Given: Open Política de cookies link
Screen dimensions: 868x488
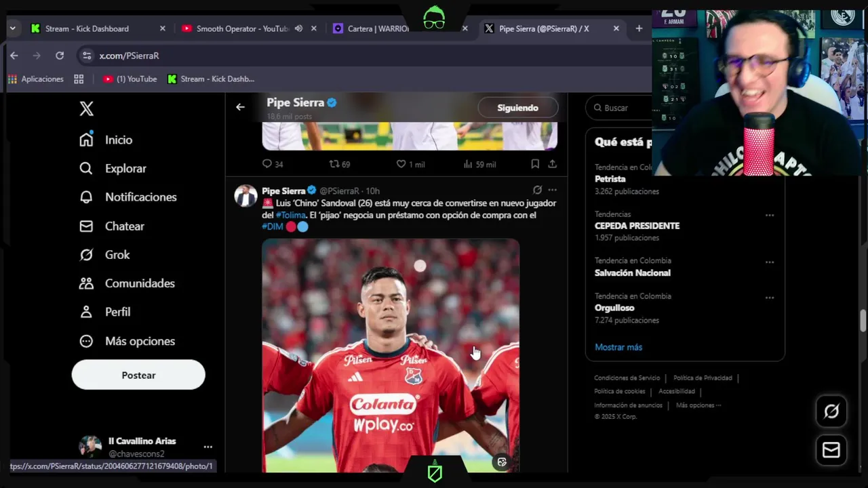Looking at the screenshot, I should click(619, 392).
